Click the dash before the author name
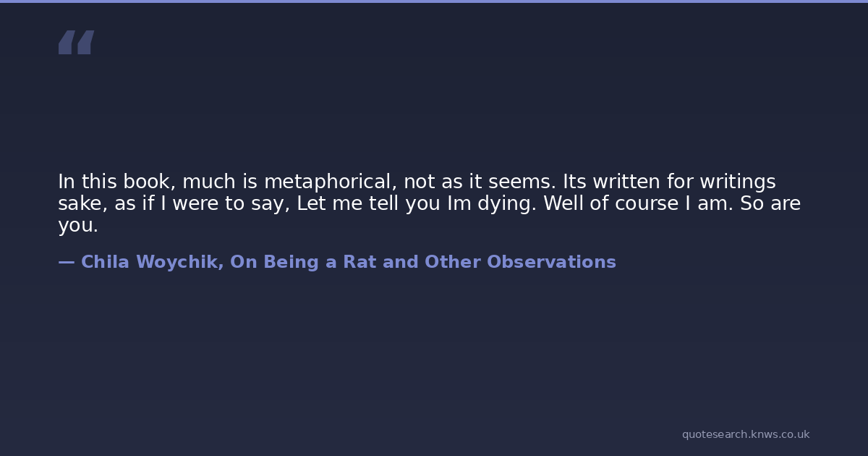Screen dimensions: 868x456 coord(66,262)
